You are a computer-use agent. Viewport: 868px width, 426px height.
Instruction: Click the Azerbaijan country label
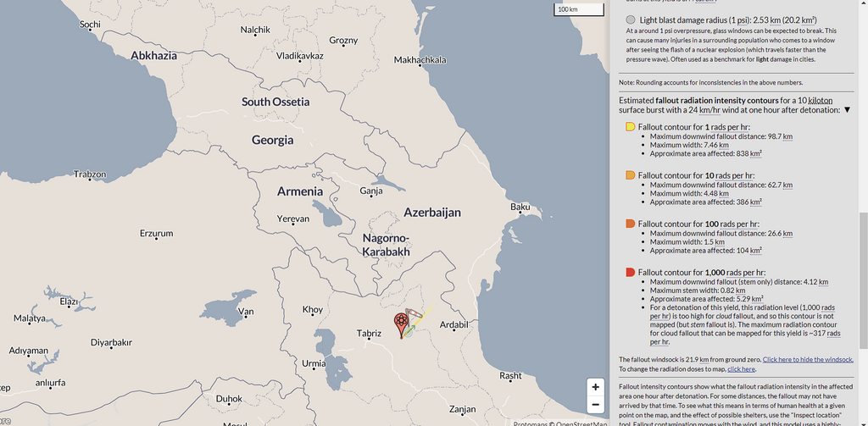pos(432,213)
